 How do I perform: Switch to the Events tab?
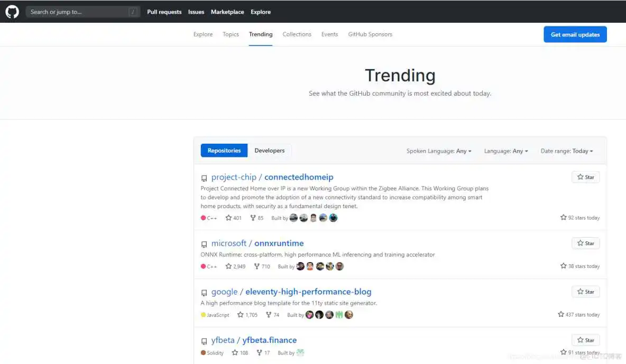(329, 34)
